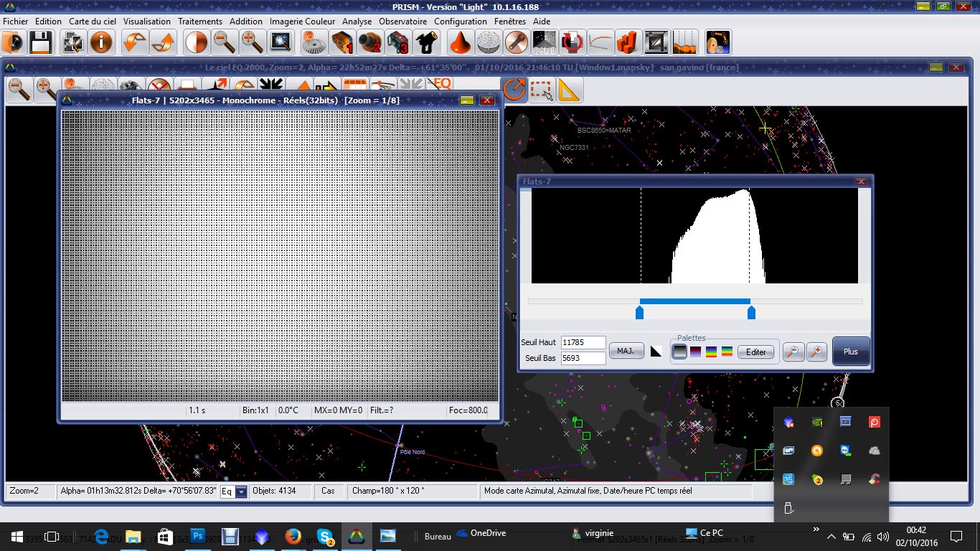
Task: Open the Traitements menu
Action: (200, 22)
